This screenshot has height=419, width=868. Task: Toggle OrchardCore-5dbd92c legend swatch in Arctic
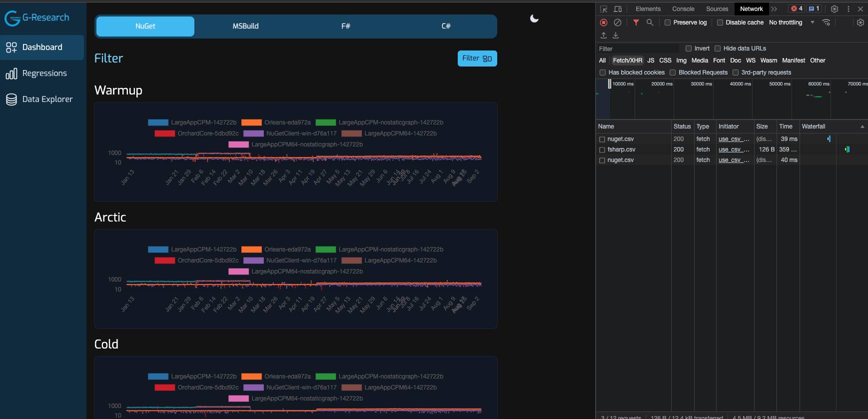click(164, 260)
